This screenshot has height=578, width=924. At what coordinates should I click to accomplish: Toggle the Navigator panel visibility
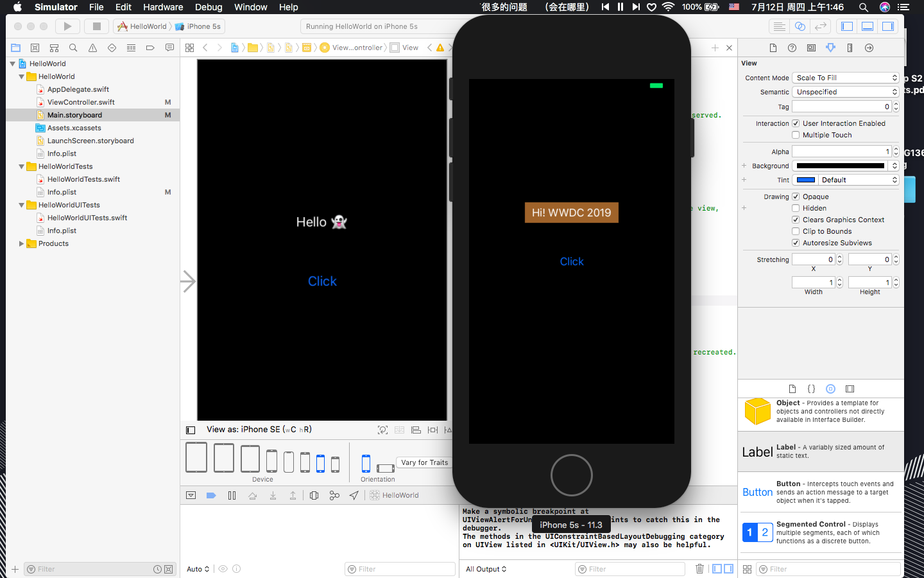point(847,26)
